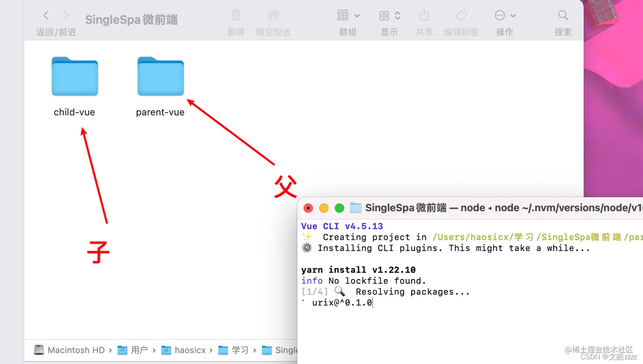The image size is (643, 364).
Task: Click the child-vue folder name label
Action: 74,112
